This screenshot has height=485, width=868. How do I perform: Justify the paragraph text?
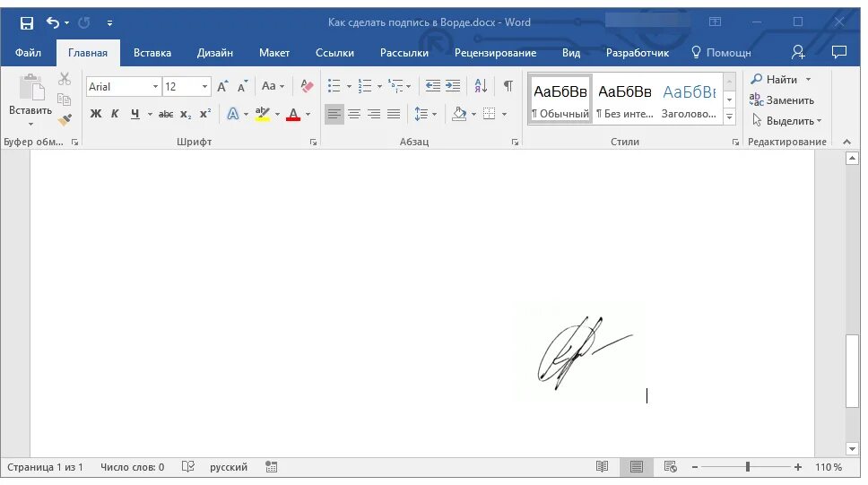(394, 114)
